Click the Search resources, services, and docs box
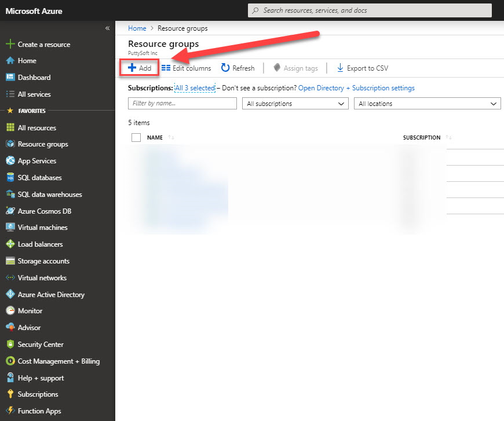Viewport: 504px width, 421px height. coord(370,10)
